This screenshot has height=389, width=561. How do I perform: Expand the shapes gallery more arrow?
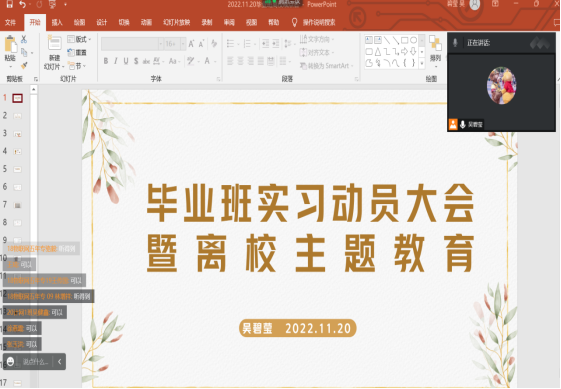(422, 63)
